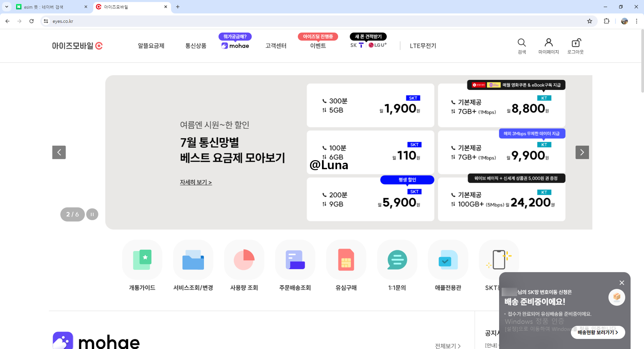This screenshot has width=644, height=349.
Task: Click the mohae logo at page bottom
Action: click(96, 340)
